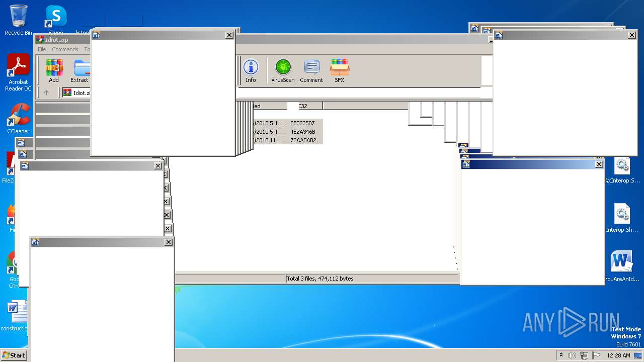Click the Idiot.zip address path field
This screenshot has width=644, height=362.
click(x=76, y=93)
